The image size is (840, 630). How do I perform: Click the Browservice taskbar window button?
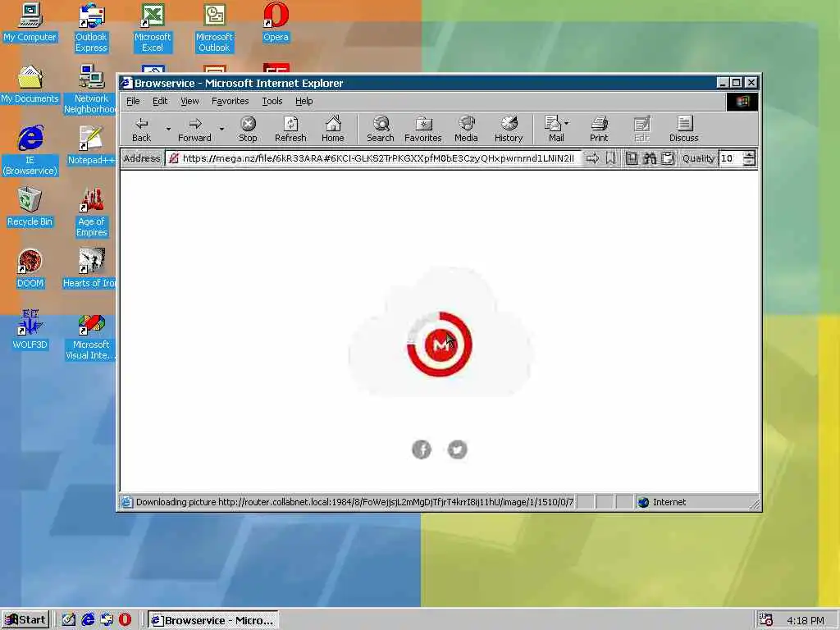coord(213,620)
